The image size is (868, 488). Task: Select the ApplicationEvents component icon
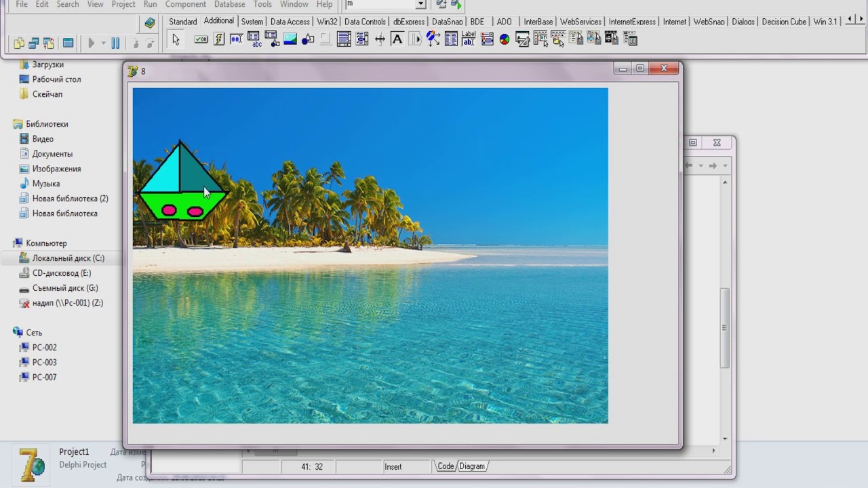pyautogui.click(x=433, y=39)
